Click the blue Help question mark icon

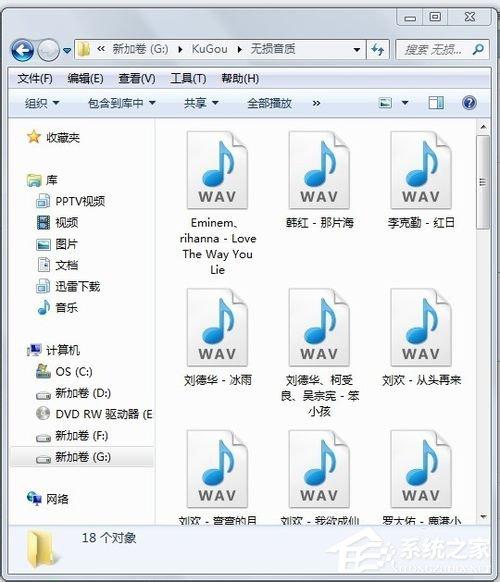click(469, 103)
